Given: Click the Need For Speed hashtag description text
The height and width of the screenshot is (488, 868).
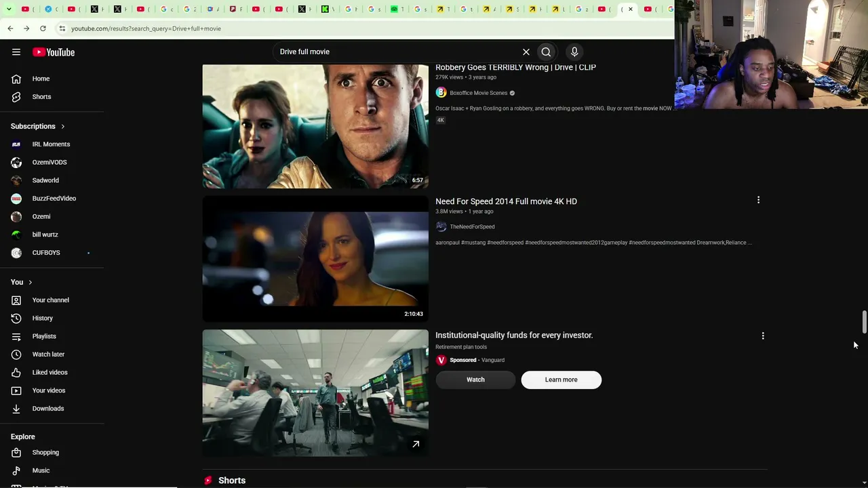Looking at the screenshot, I should click(x=593, y=243).
